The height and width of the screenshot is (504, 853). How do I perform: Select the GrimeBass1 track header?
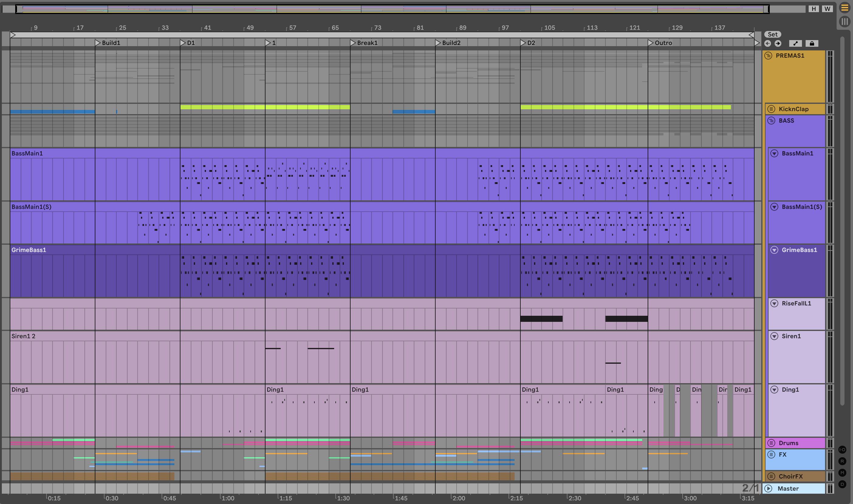tap(799, 250)
